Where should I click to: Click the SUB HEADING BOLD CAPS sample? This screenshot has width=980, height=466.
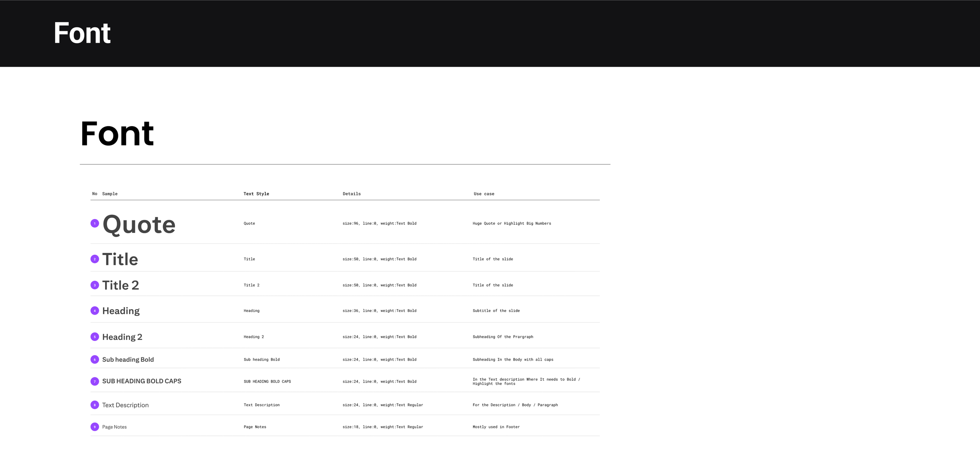(142, 381)
